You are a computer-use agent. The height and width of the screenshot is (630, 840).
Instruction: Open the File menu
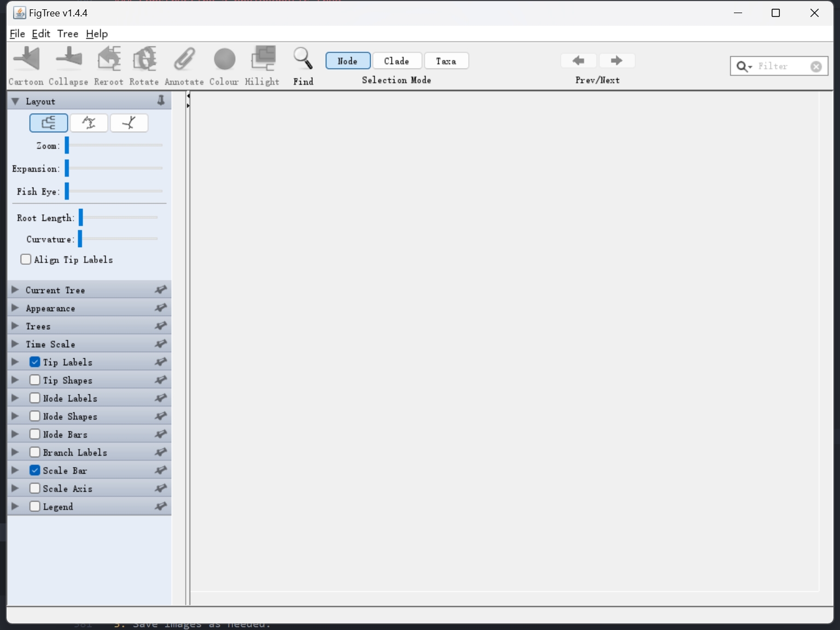coord(17,34)
